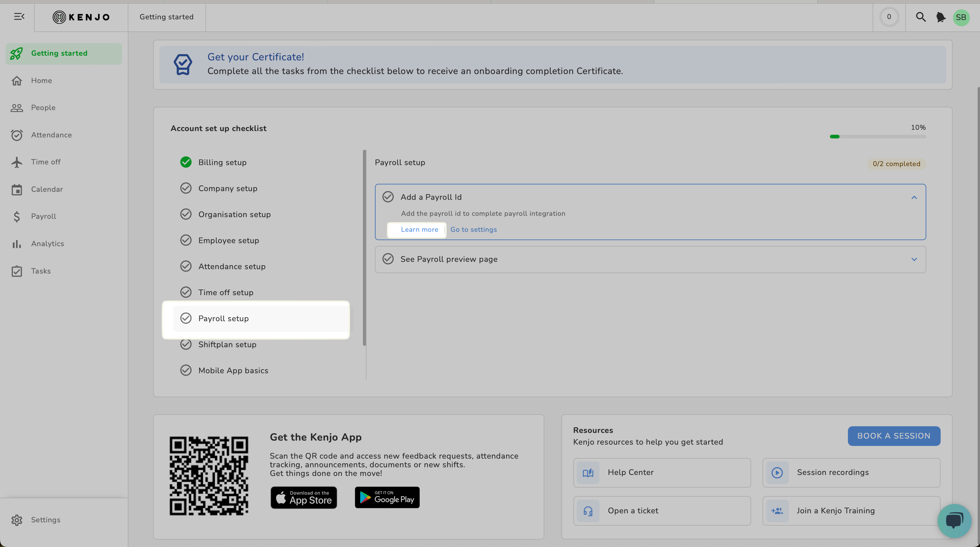Open notifications bell icon
The image size is (980, 547).
(x=940, y=17)
